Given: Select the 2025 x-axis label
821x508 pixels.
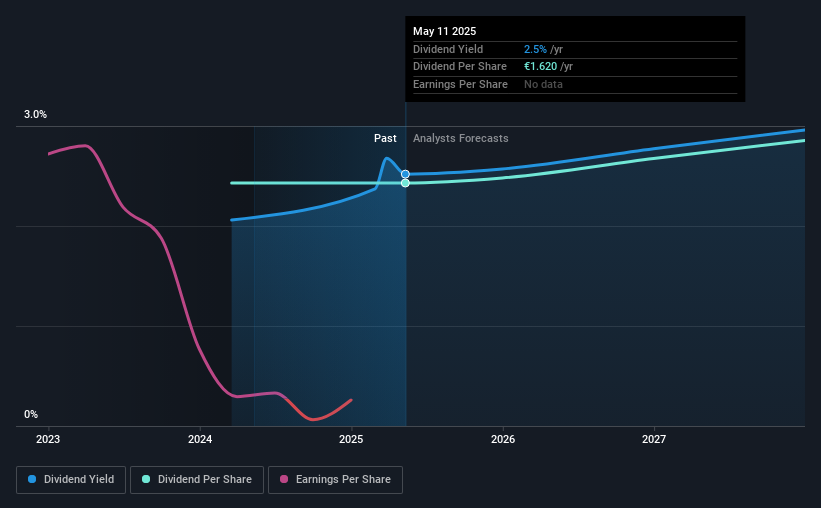Looking at the screenshot, I should click(x=351, y=439).
